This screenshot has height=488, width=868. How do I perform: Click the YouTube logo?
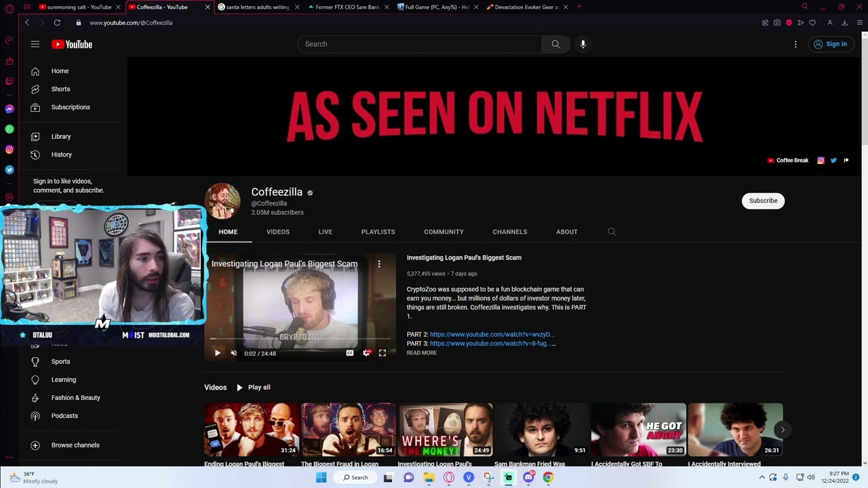click(72, 45)
